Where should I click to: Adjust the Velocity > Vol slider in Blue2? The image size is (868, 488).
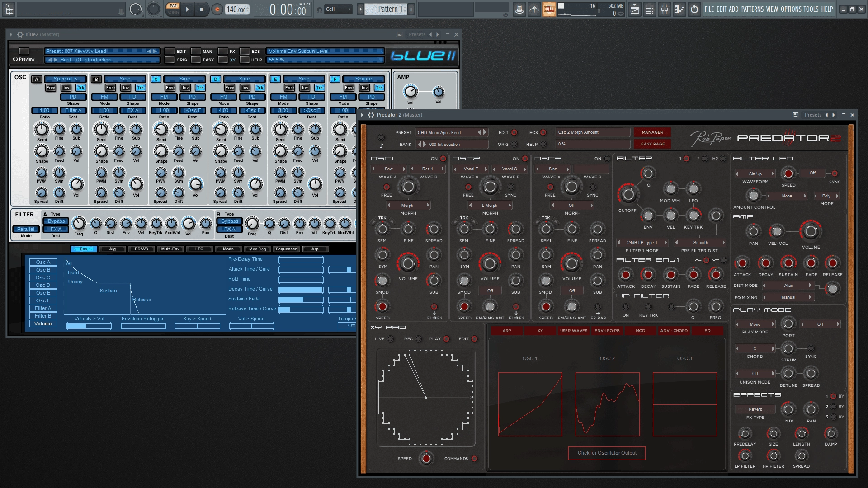click(x=89, y=326)
